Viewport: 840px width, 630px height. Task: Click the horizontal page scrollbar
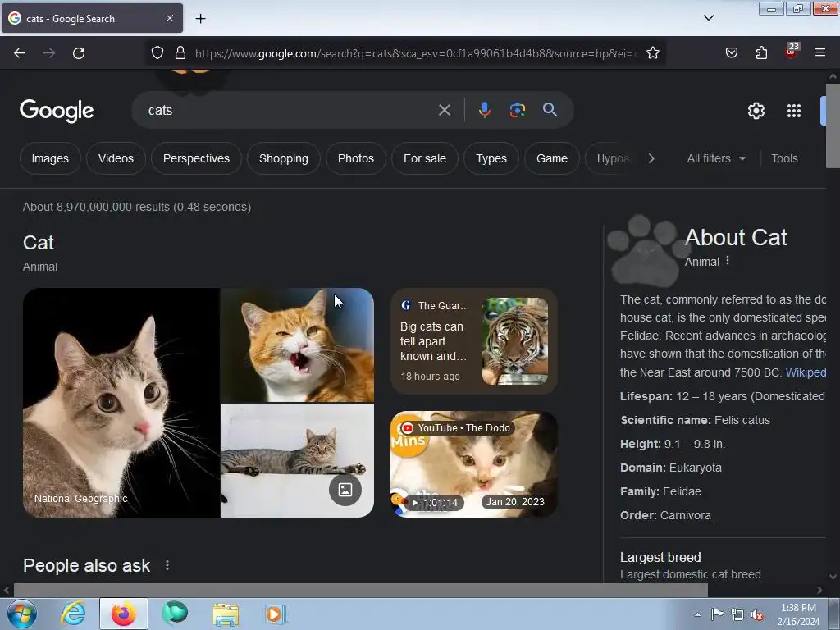361,591
